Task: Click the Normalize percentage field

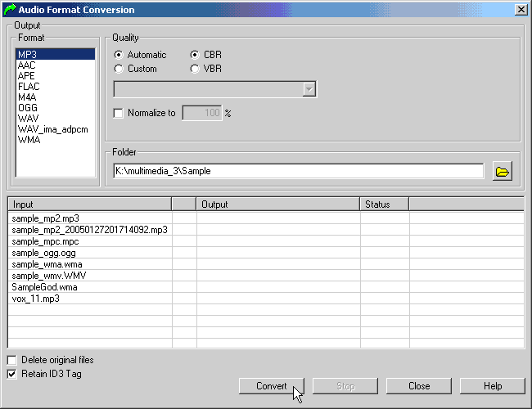Action: [x=202, y=113]
